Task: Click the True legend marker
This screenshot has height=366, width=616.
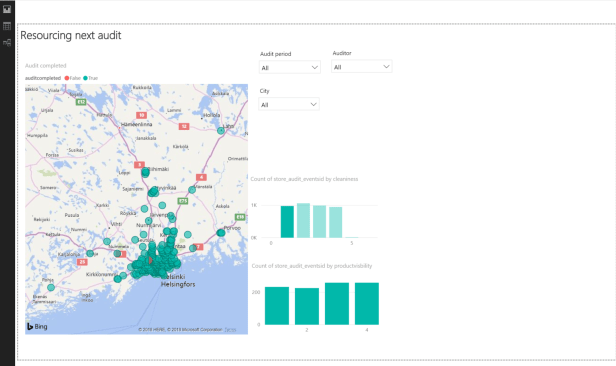Action: (x=85, y=78)
